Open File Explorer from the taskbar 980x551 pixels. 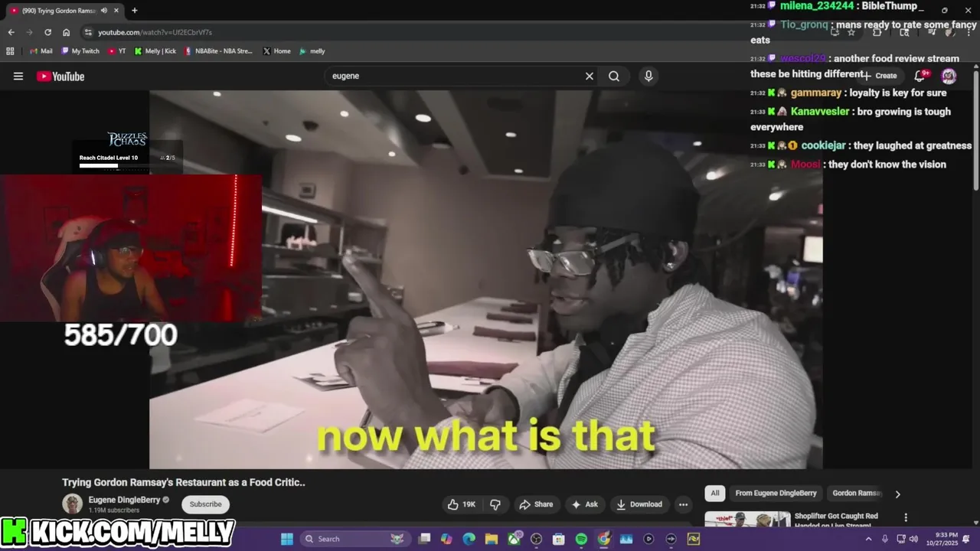tap(491, 539)
